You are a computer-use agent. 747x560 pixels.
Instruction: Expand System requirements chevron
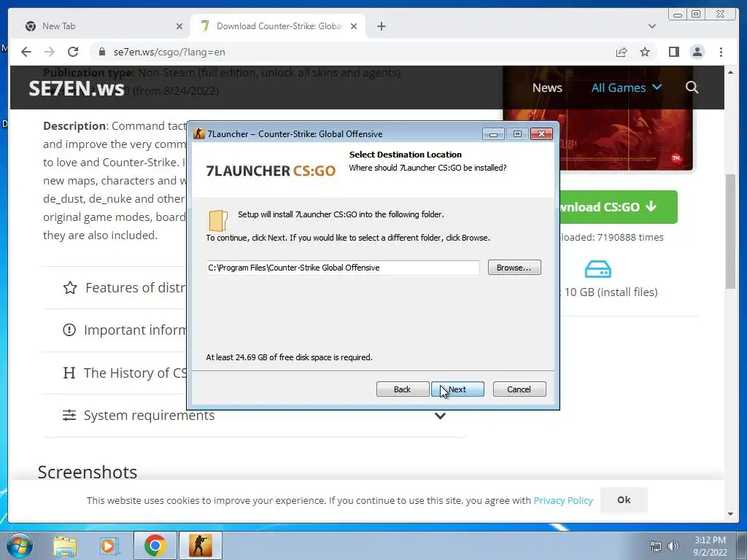pyautogui.click(x=440, y=416)
